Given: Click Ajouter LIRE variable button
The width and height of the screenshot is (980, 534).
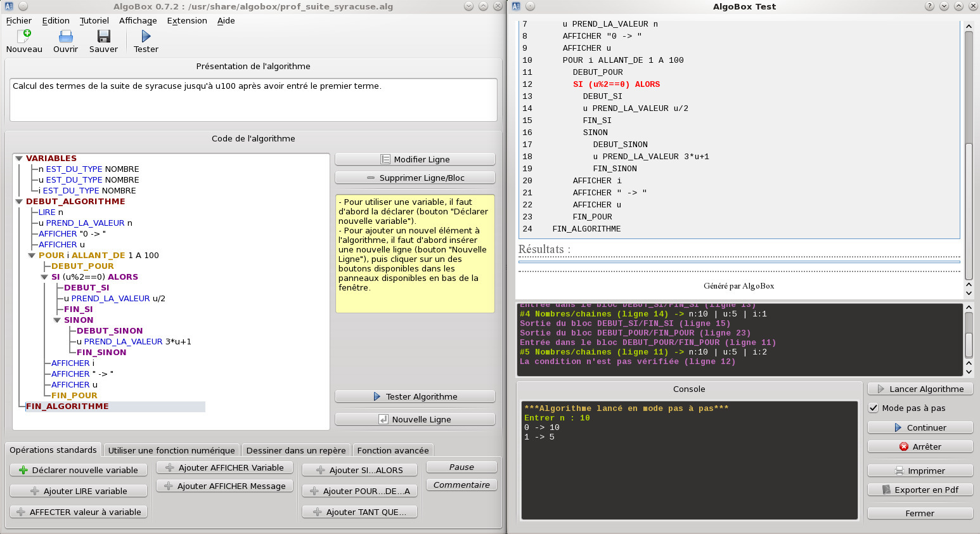Looking at the screenshot, I should coord(79,491).
